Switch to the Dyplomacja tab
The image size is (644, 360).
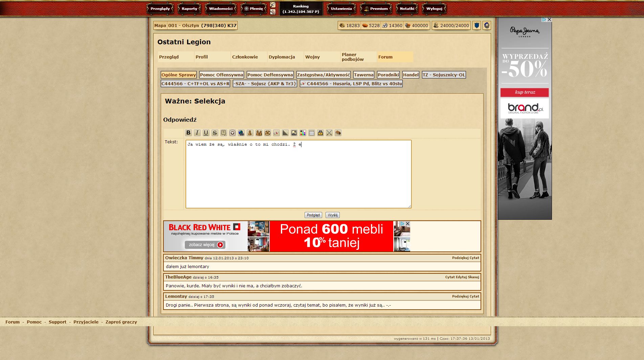(x=282, y=57)
